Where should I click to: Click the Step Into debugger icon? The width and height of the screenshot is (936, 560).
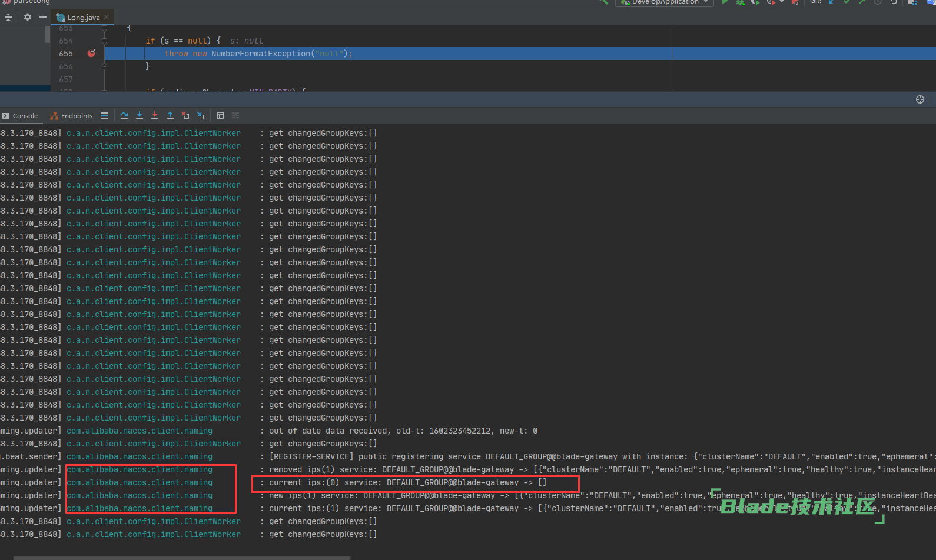140,115
